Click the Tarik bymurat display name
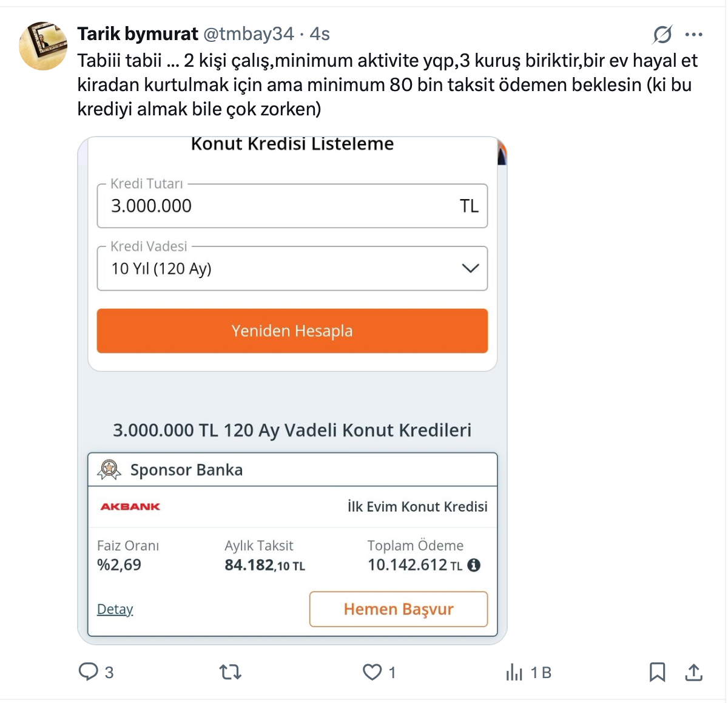This screenshot has width=728, height=703. click(x=138, y=34)
